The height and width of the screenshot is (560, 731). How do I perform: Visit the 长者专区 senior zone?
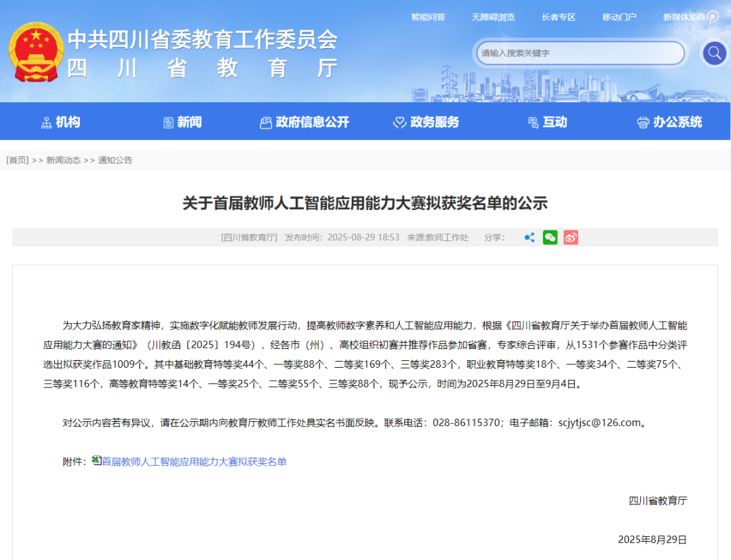558,17
